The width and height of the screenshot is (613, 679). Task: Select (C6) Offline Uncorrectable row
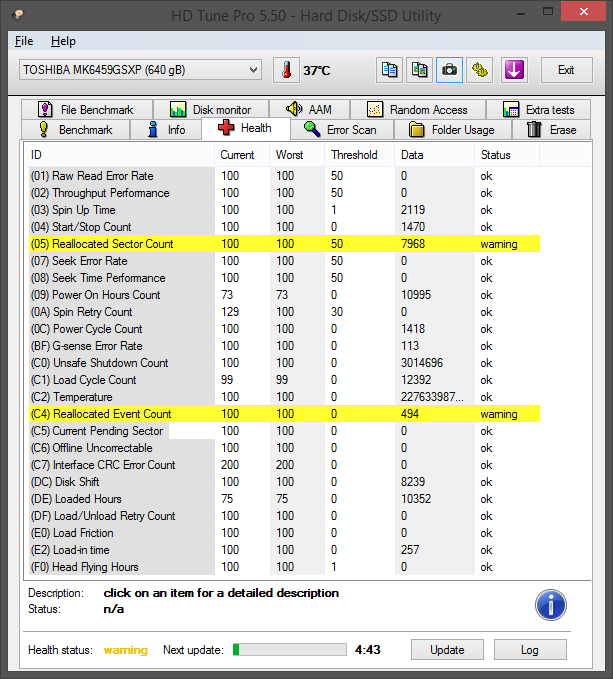pos(284,448)
